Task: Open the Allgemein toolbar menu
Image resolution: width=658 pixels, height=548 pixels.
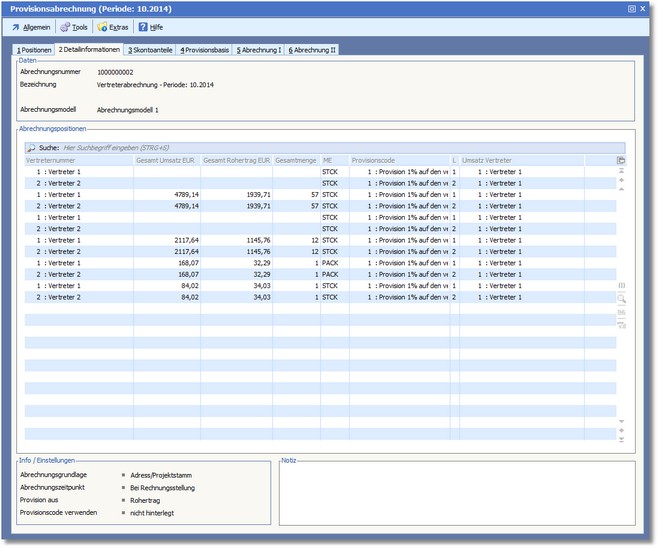Action: (x=31, y=27)
